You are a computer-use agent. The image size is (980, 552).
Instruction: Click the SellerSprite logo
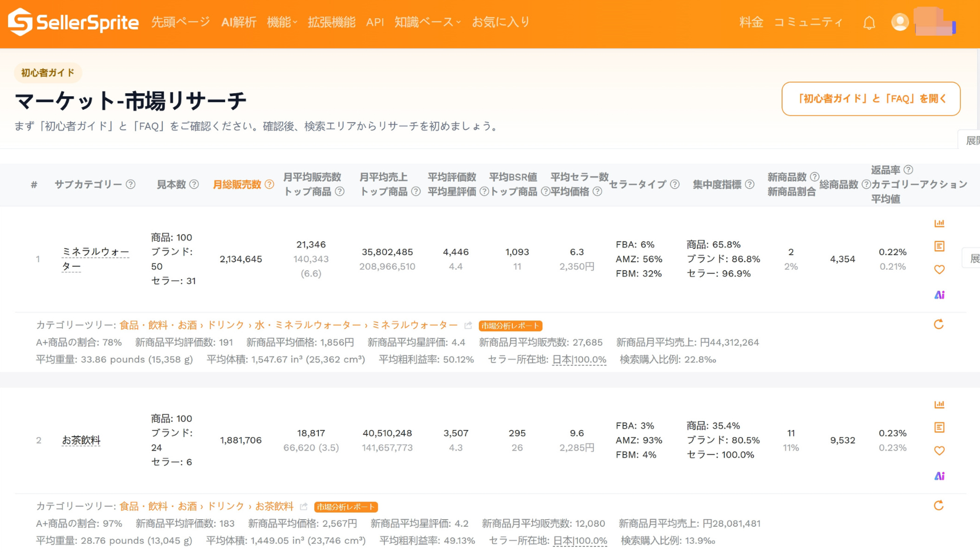(x=73, y=22)
